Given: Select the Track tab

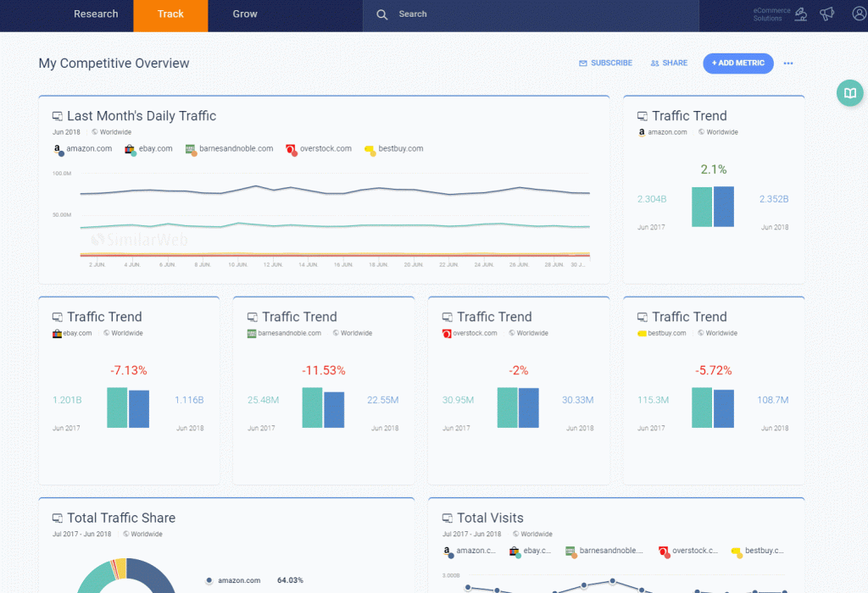Looking at the screenshot, I should pyautogui.click(x=170, y=15).
